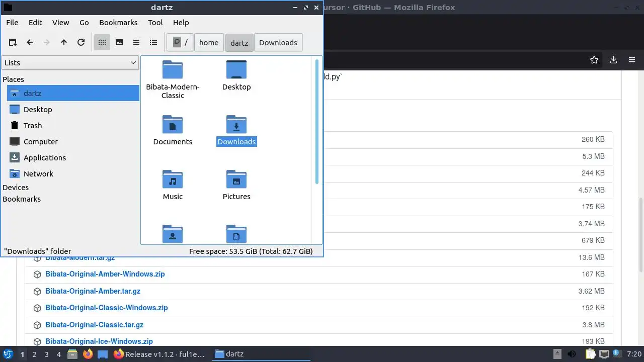The height and width of the screenshot is (362, 644).
Task: Click the 7:20 taskbar clock
Action: [x=634, y=354]
